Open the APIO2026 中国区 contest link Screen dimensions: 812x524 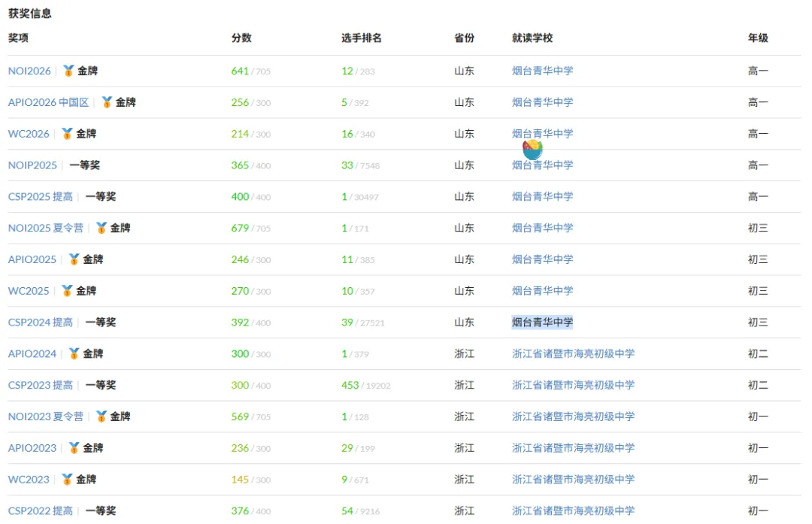48,102
